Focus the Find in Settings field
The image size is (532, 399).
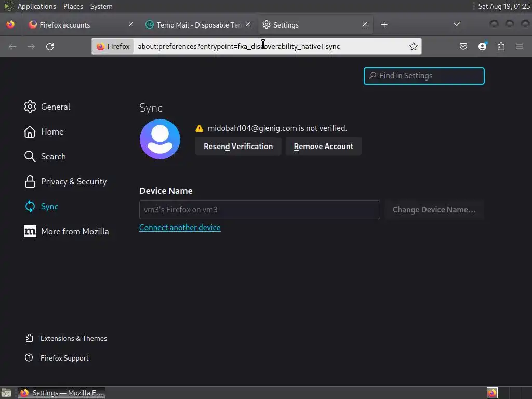tap(424, 76)
